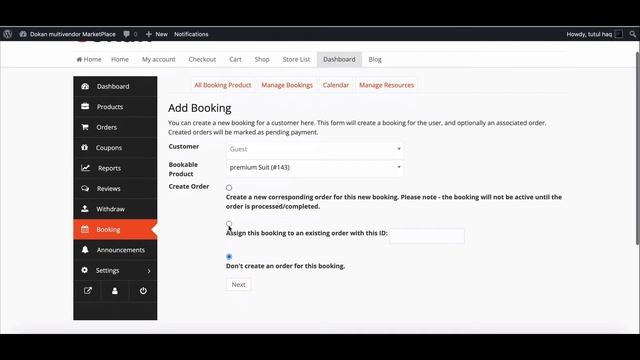Click the Settings gear icon in the sidebar
The image size is (640, 360).
click(84, 270)
